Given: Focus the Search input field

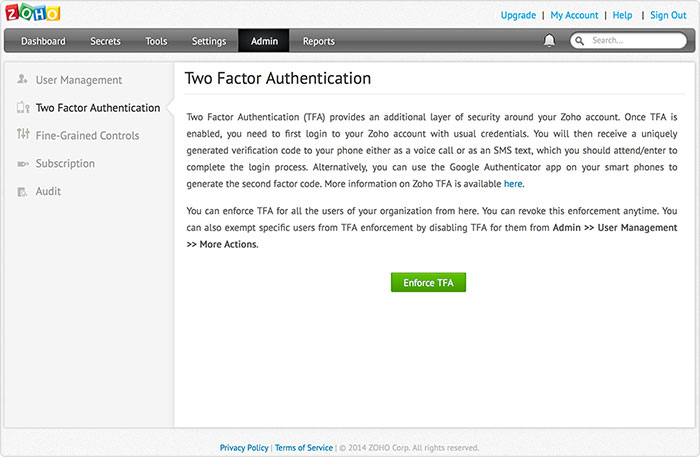Looking at the screenshot, I should (x=628, y=41).
